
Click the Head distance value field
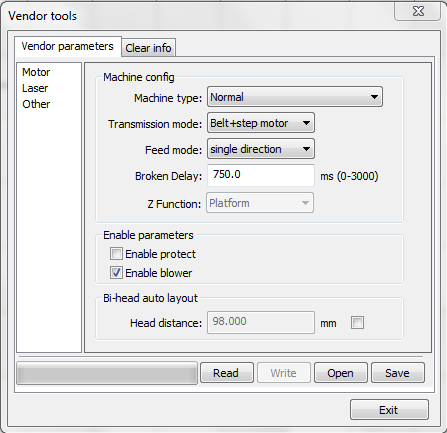click(261, 322)
